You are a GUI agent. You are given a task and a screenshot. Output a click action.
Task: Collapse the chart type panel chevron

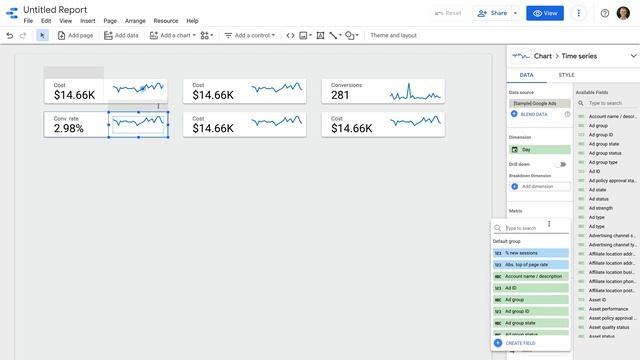tap(633, 56)
